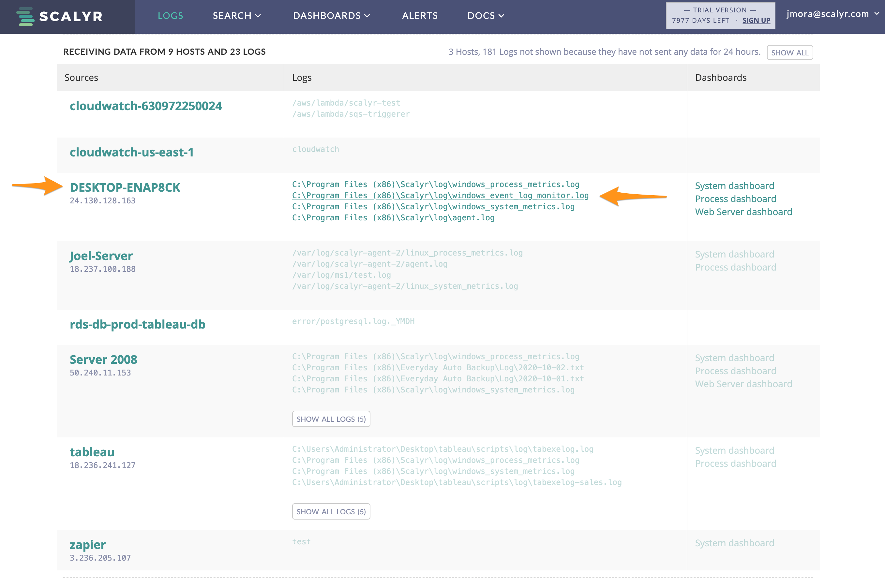The image size is (885, 588).
Task: Open the SEARCH dropdown menu
Action: [x=236, y=16]
